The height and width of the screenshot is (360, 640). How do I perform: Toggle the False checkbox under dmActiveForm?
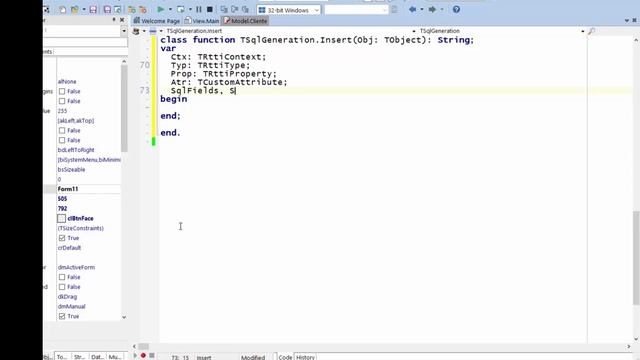click(x=62, y=277)
